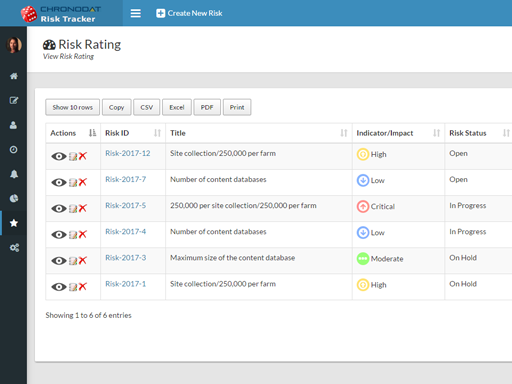
Task: Click the yellow High indicator for Risk-2017-1
Action: coord(372,285)
